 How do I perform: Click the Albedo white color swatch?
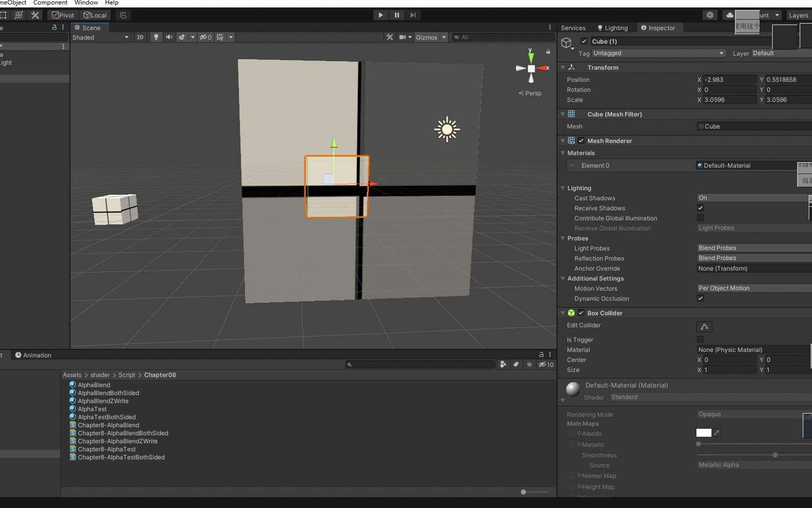click(703, 433)
